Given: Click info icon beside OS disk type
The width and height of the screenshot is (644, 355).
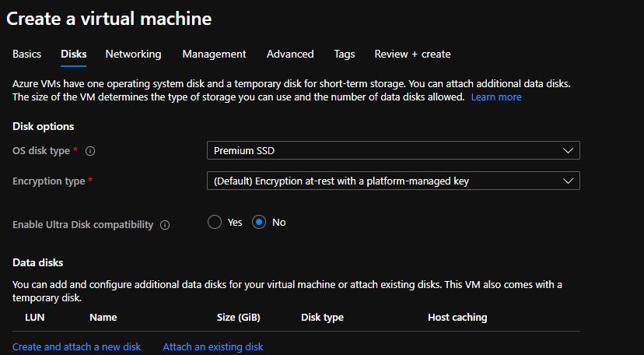Looking at the screenshot, I should [x=90, y=151].
